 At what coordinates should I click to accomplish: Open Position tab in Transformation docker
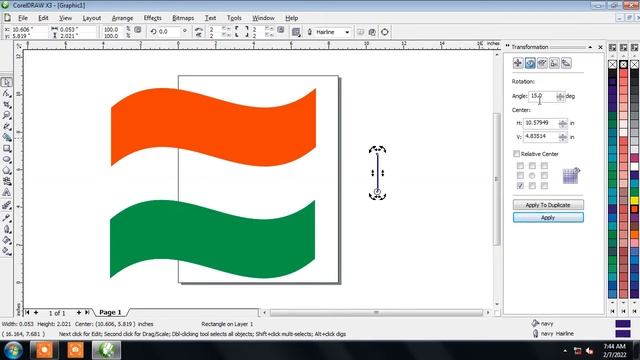tap(518, 63)
